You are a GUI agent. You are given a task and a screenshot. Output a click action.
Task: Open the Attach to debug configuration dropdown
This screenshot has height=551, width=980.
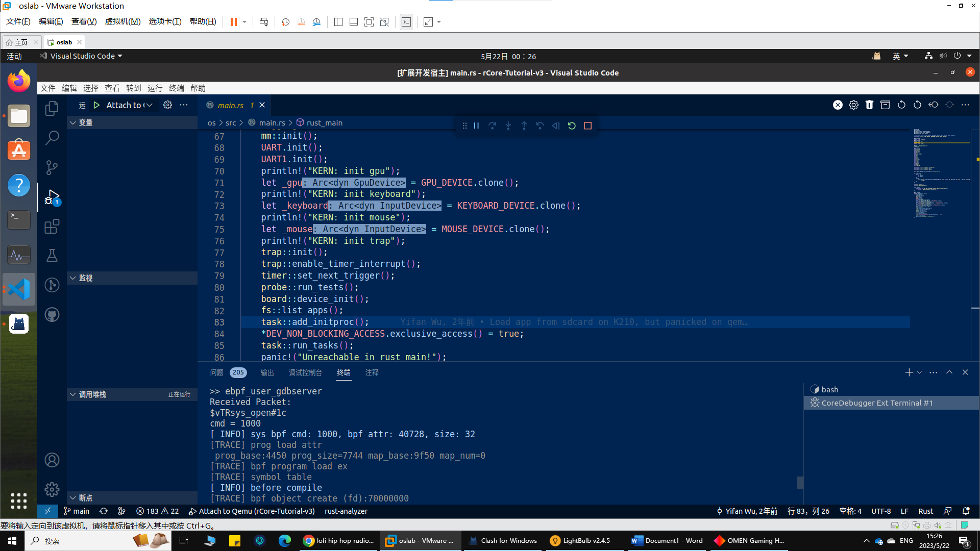[x=129, y=105]
